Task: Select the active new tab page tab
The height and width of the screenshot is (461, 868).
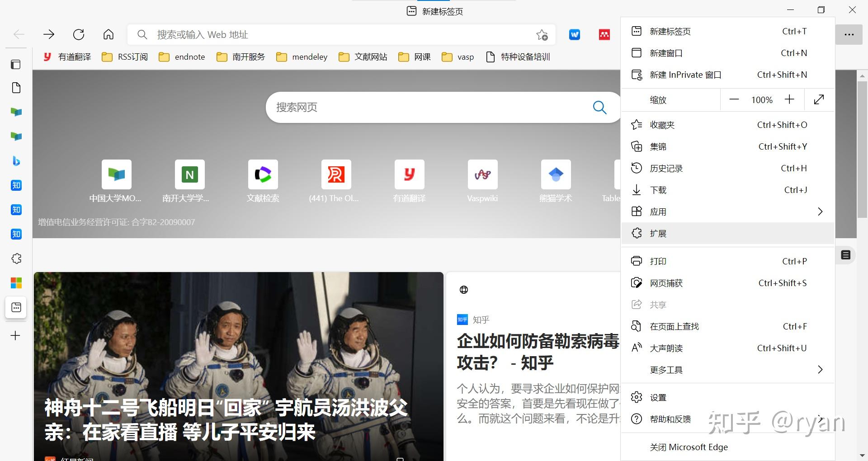Action: coord(16,307)
